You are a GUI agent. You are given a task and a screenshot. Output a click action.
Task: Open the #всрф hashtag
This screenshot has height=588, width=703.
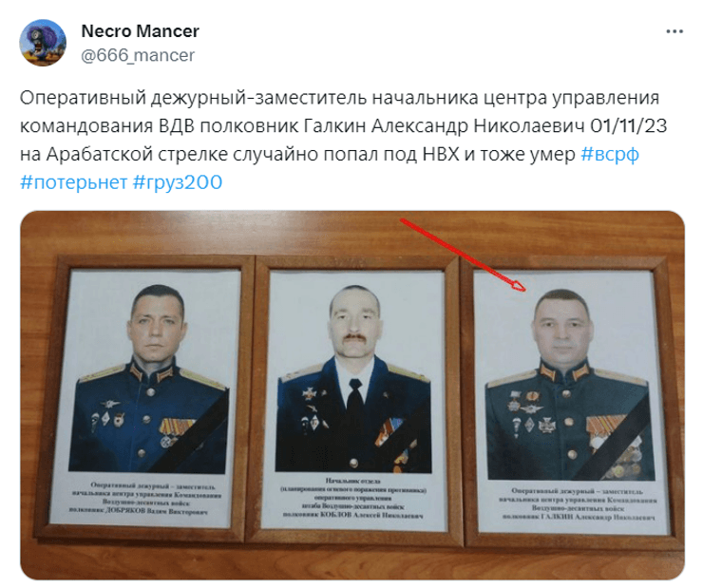click(610, 154)
